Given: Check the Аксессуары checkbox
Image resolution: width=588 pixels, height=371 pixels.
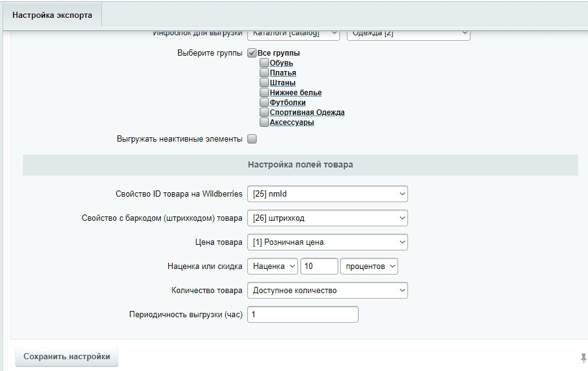Looking at the screenshot, I should click(265, 122).
